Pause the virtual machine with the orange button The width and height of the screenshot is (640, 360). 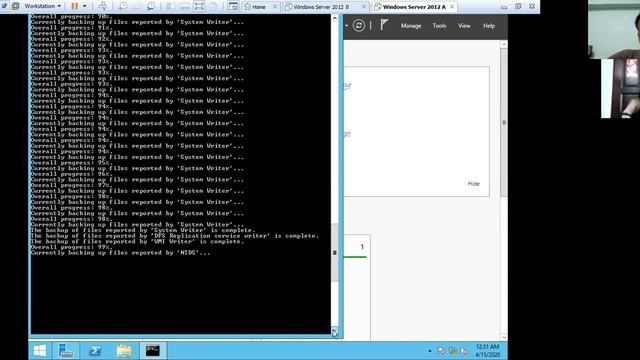[74, 6]
